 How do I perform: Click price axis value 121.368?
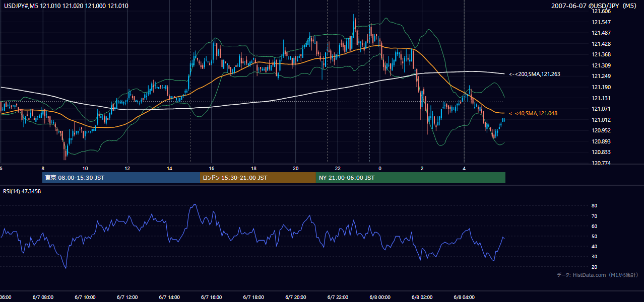(601, 54)
